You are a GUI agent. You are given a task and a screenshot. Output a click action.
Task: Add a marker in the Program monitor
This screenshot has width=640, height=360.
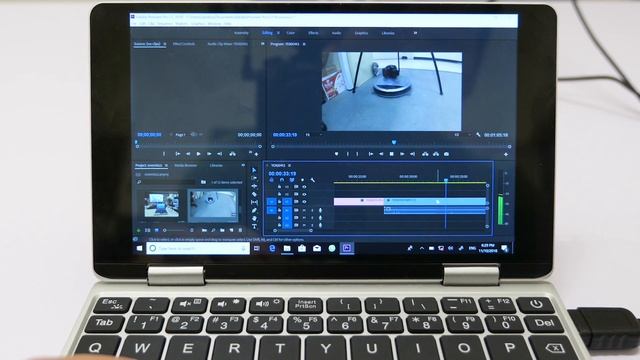coord(336,154)
